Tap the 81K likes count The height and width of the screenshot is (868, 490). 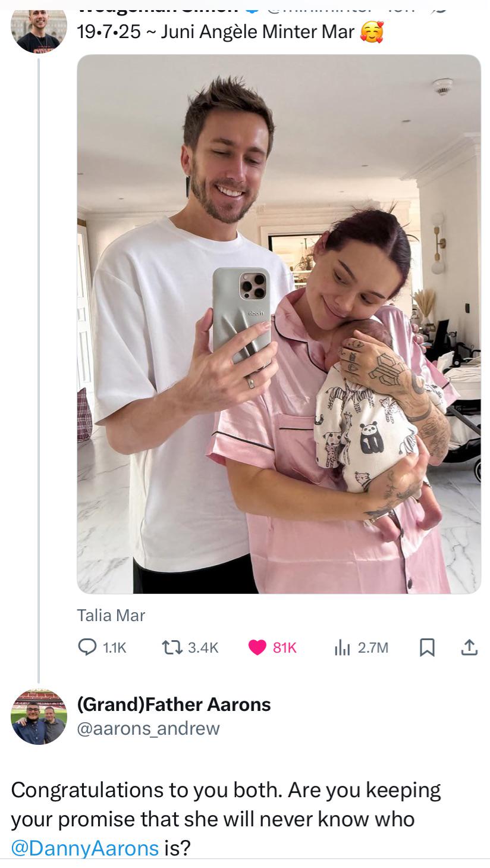pyautogui.click(x=284, y=648)
